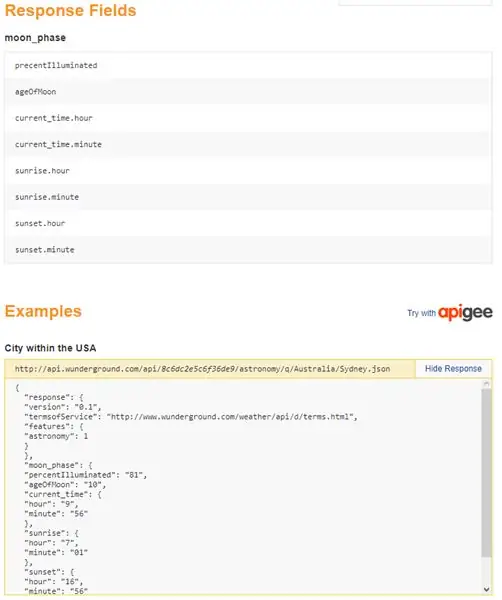
Task: Click the Examples heading
Action: [43, 311]
